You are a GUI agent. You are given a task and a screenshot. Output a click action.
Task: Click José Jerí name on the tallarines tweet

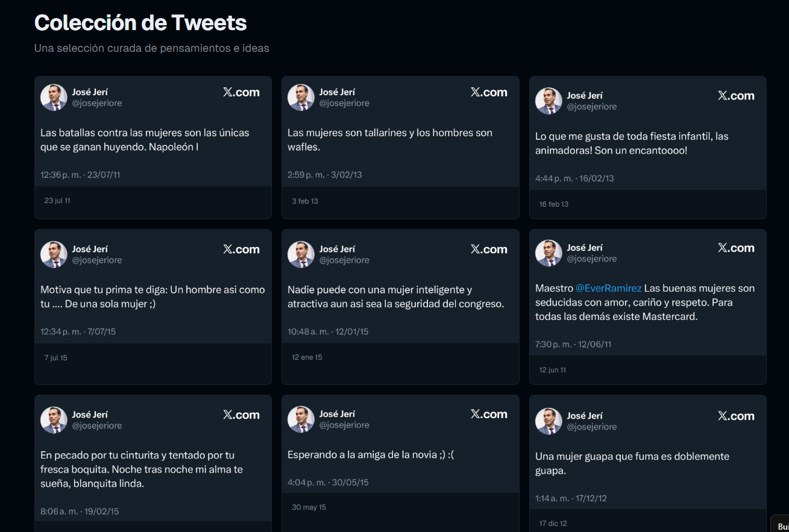tap(337, 92)
